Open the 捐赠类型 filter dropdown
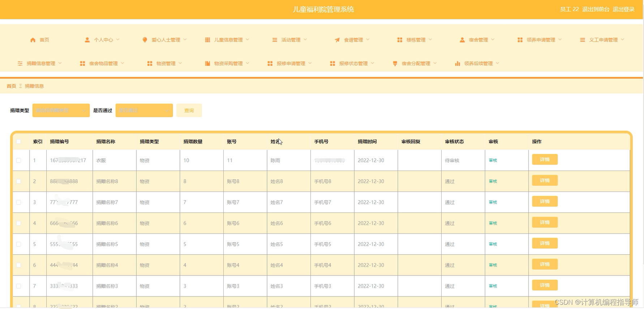Image resolution: width=644 pixels, height=309 pixels. pyautogui.click(x=61, y=110)
